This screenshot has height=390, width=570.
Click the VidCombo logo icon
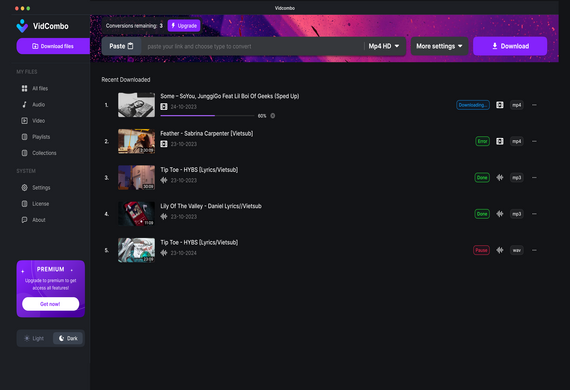22,26
